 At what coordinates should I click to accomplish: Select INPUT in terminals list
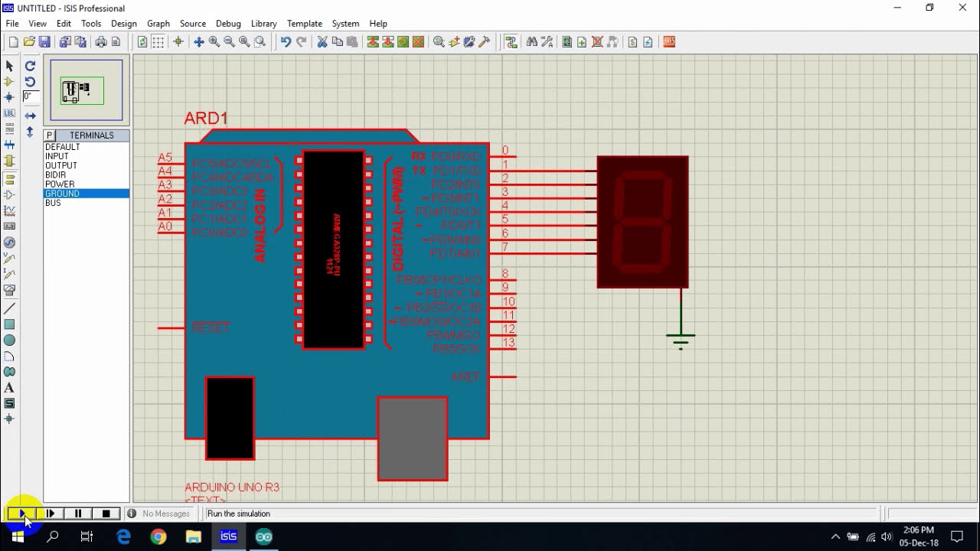[87, 156]
